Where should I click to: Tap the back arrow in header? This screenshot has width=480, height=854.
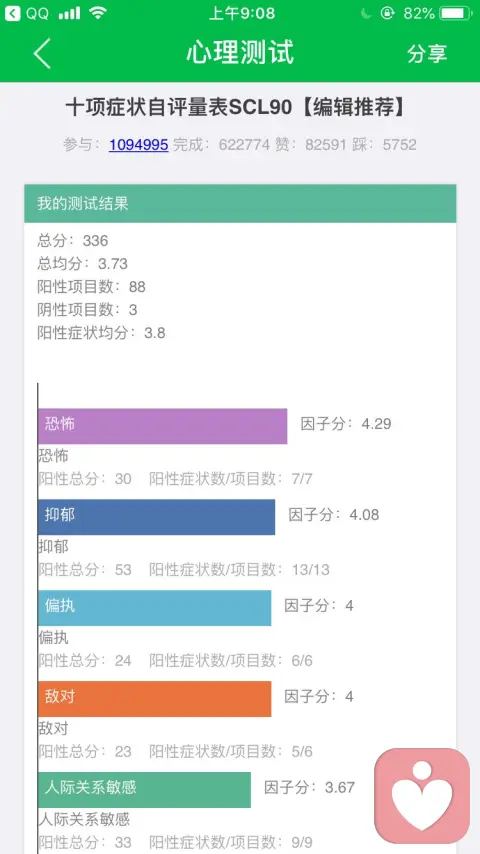click(x=42, y=53)
